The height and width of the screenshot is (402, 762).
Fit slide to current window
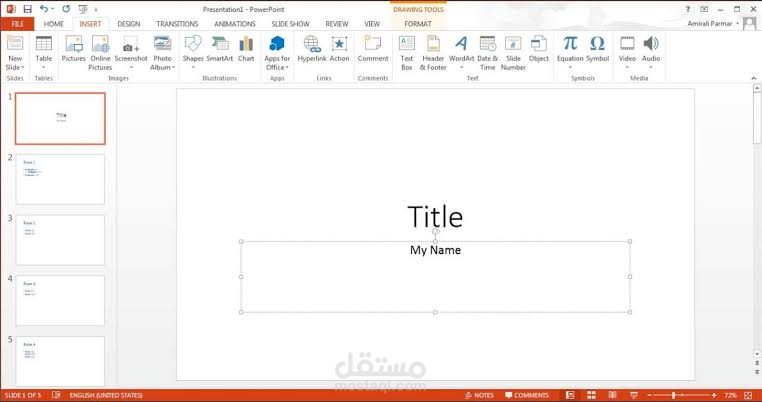(748, 395)
